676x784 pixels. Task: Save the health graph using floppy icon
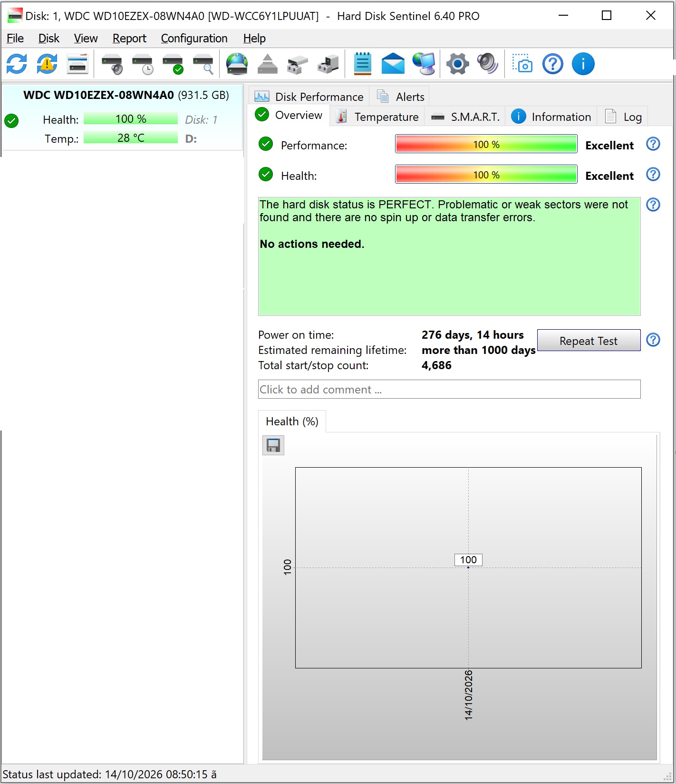point(273,445)
